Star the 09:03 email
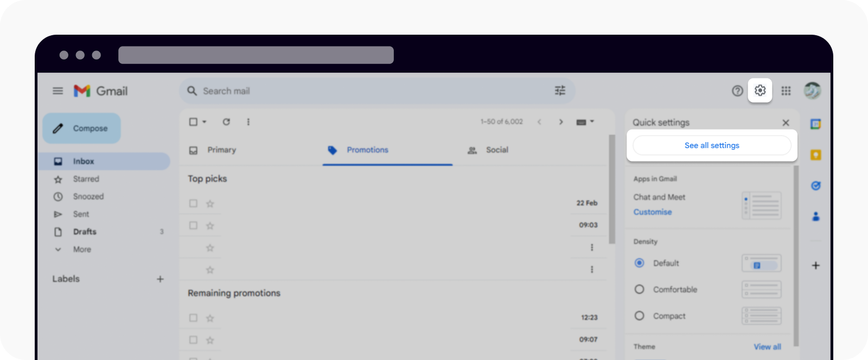The width and height of the screenshot is (868, 360). tap(210, 226)
